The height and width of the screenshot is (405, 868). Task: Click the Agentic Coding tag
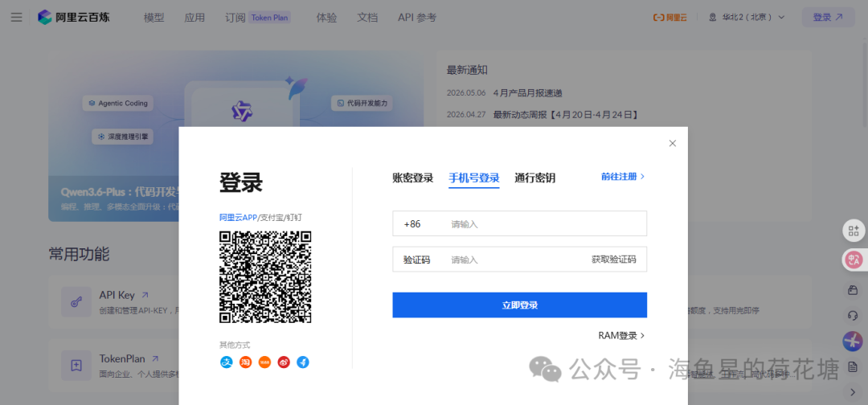[118, 103]
